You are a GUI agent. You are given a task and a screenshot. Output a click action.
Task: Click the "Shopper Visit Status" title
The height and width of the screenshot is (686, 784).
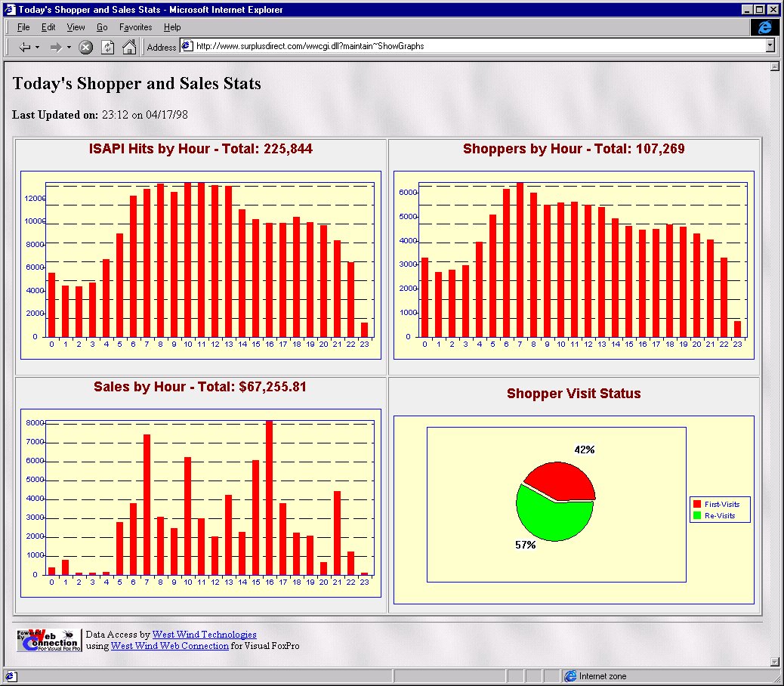click(573, 394)
